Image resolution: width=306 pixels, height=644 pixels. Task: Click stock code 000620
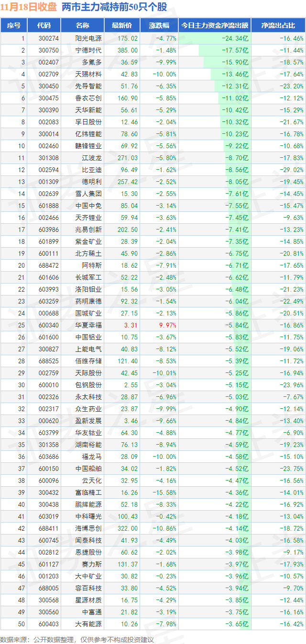(x=49, y=421)
